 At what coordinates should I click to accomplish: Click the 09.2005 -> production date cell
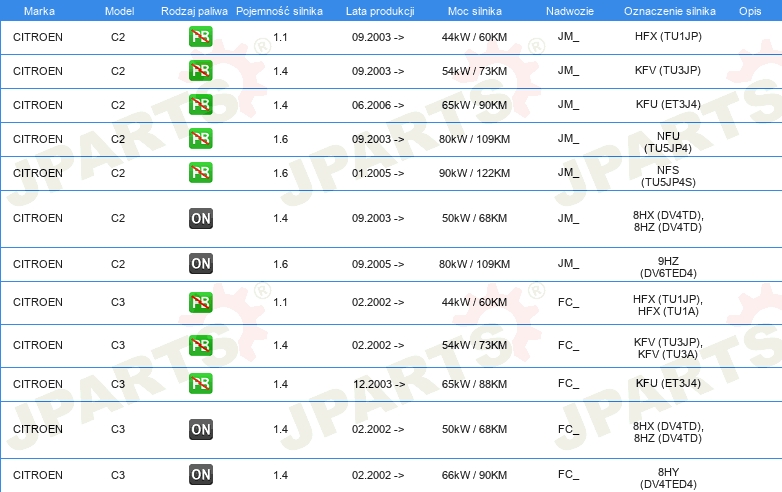[378, 264]
